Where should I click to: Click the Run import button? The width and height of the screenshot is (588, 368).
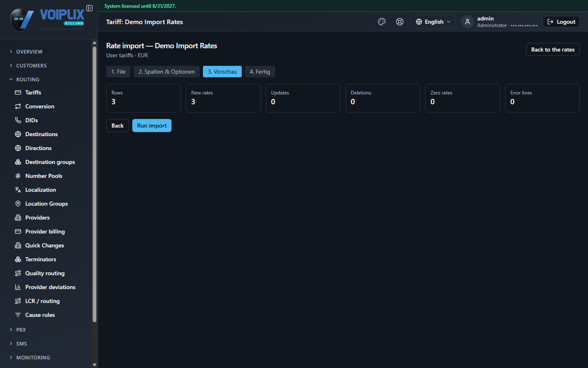152,126
